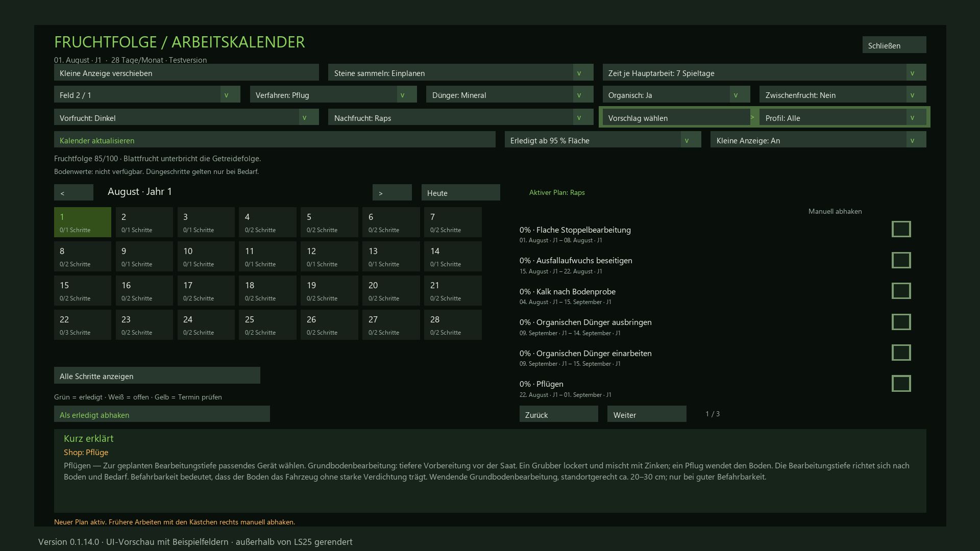
Task: Go to next month with the > arrow
Action: pos(392,192)
